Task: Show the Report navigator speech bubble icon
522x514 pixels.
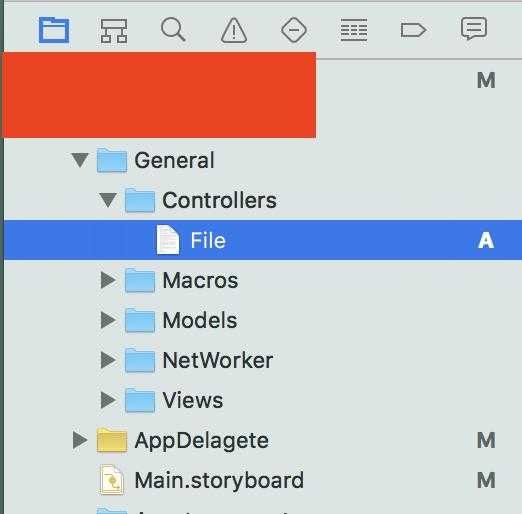Action: pyautogui.click(x=474, y=29)
